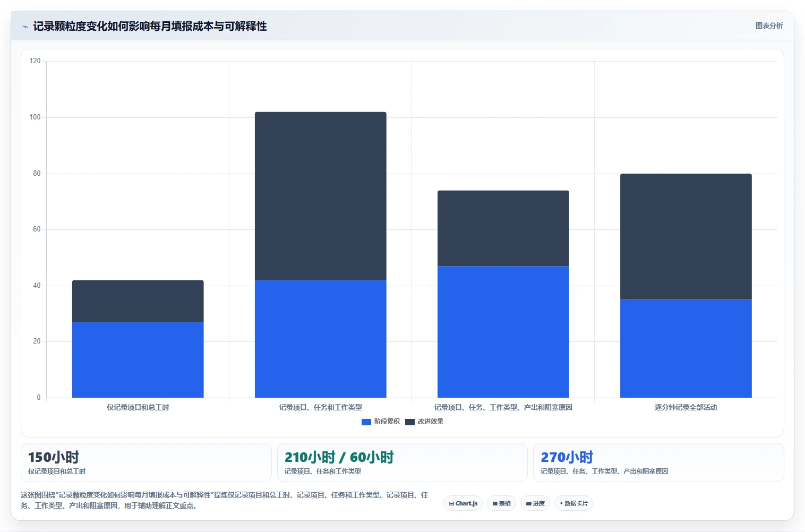
Task: Click the 阶段累积 legend label
Action: [x=387, y=422]
